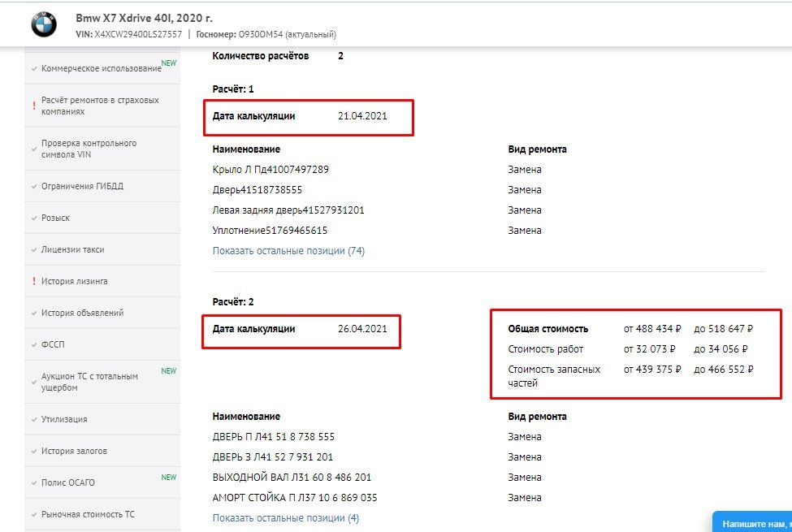Click total cost value до 518 647 ₽
The height and width of the screenshot is (532, 792).
tap(723, 328)
